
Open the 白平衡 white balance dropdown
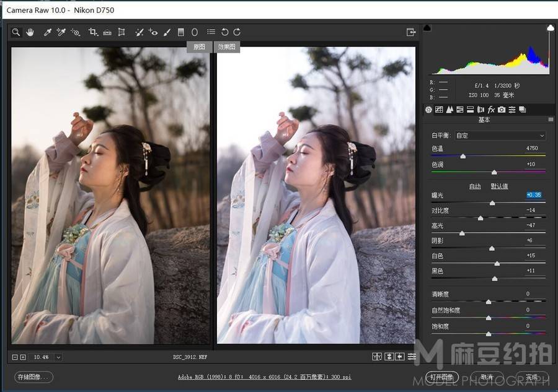[500, 136]
